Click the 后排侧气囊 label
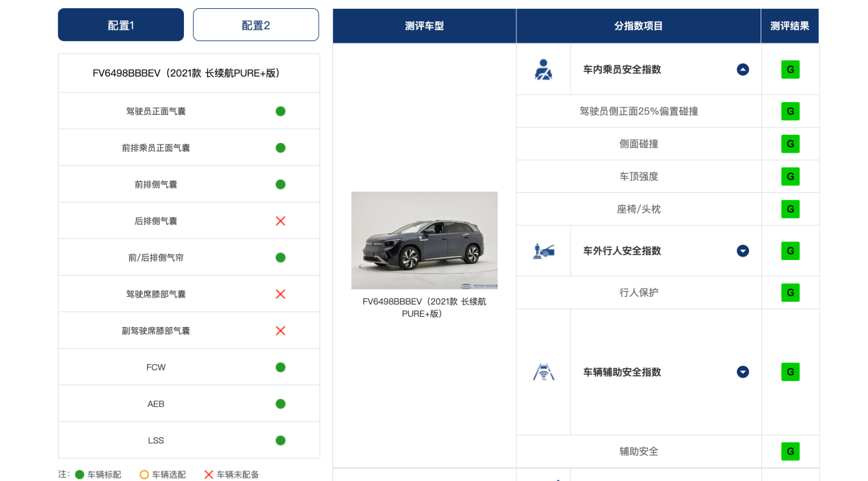Viewport: 868px width, 481px height. pos(156,221)
